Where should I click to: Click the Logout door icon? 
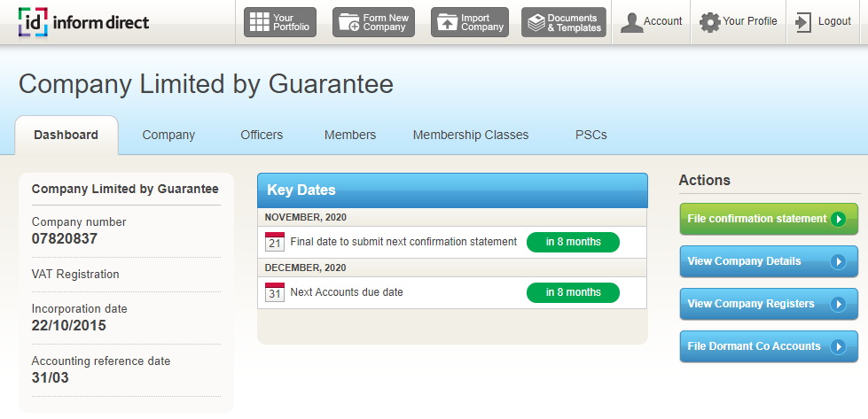(x=804, y=22)
